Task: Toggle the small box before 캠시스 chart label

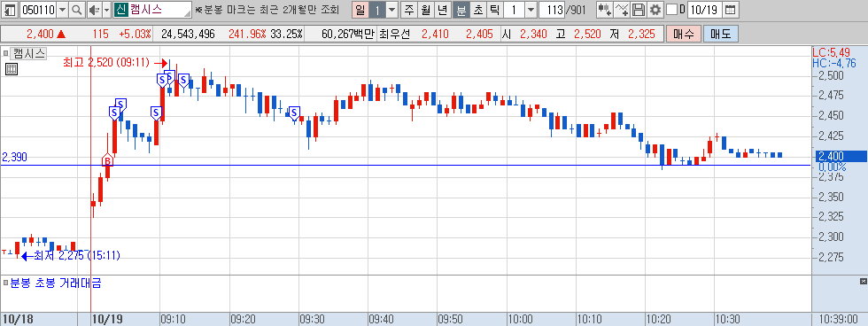Action: coord(5,53)
